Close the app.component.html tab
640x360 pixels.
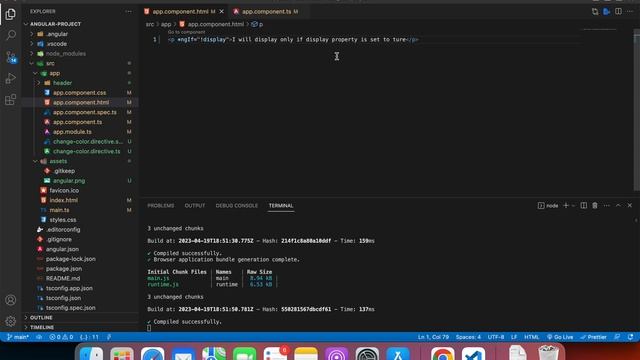(222, 11)
